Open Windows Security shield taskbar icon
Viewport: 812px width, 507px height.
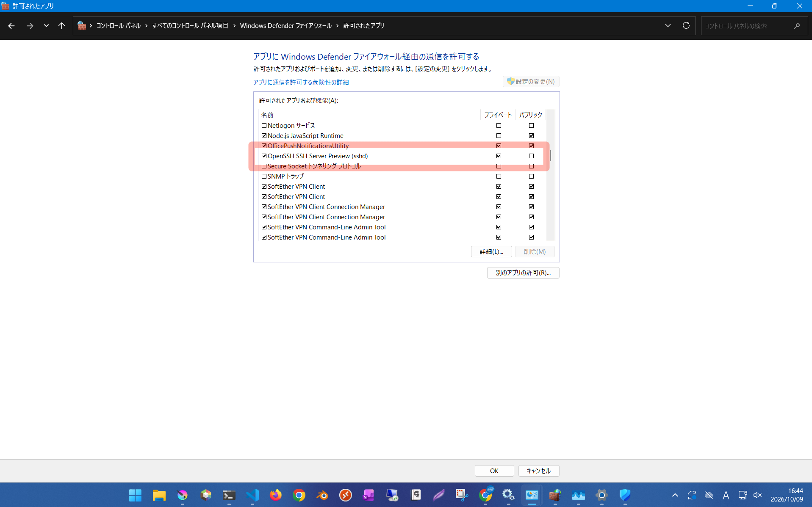click(x=625, y=495)
